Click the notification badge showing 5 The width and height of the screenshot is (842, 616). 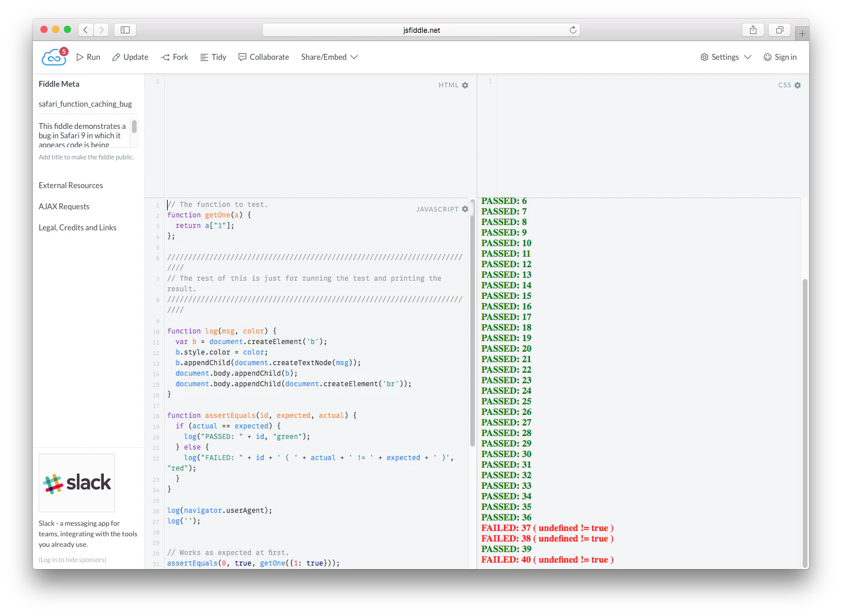64,52
